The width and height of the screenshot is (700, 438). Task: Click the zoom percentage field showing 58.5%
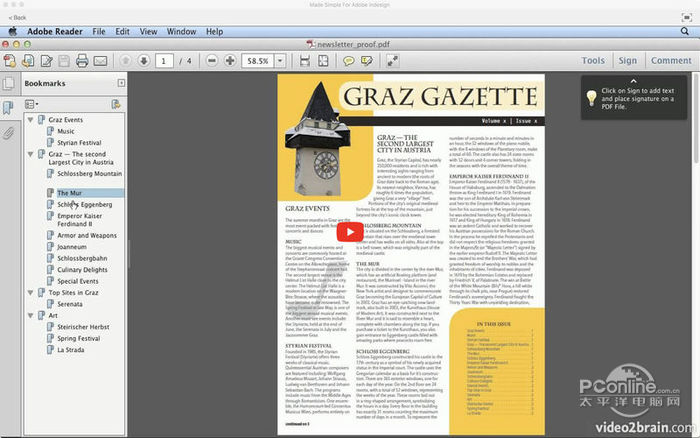tap(258, 61)
